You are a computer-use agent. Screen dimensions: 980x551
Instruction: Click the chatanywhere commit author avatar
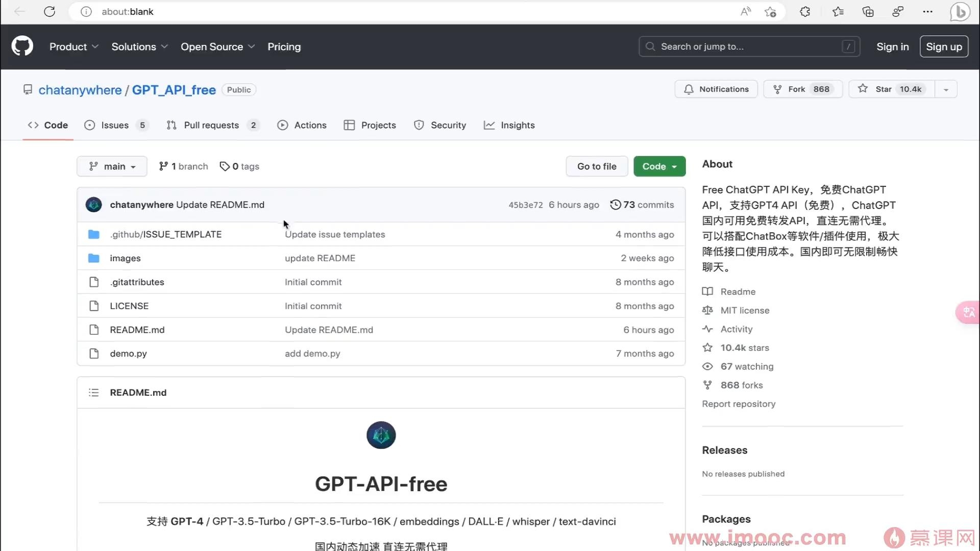pos(93,205)
